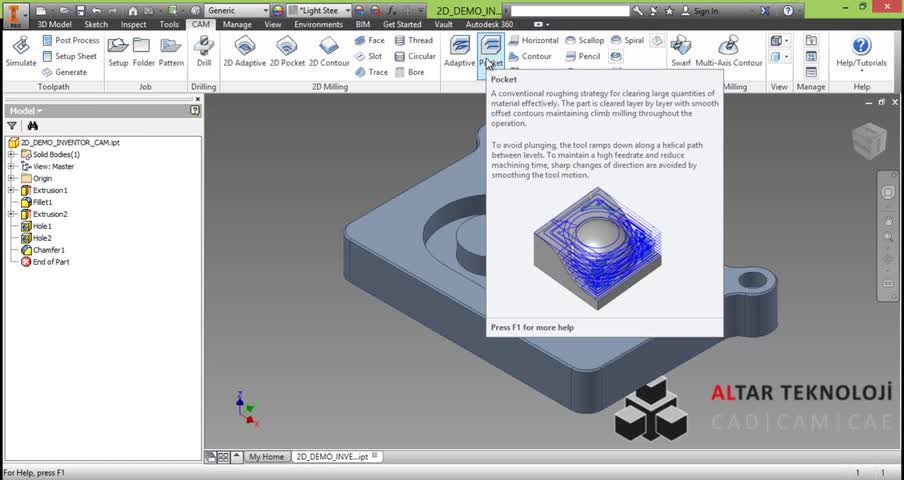This screenshot has width=904, height=480.
Task: Click the binoculars find icon in browser
Action: [32, 126]
